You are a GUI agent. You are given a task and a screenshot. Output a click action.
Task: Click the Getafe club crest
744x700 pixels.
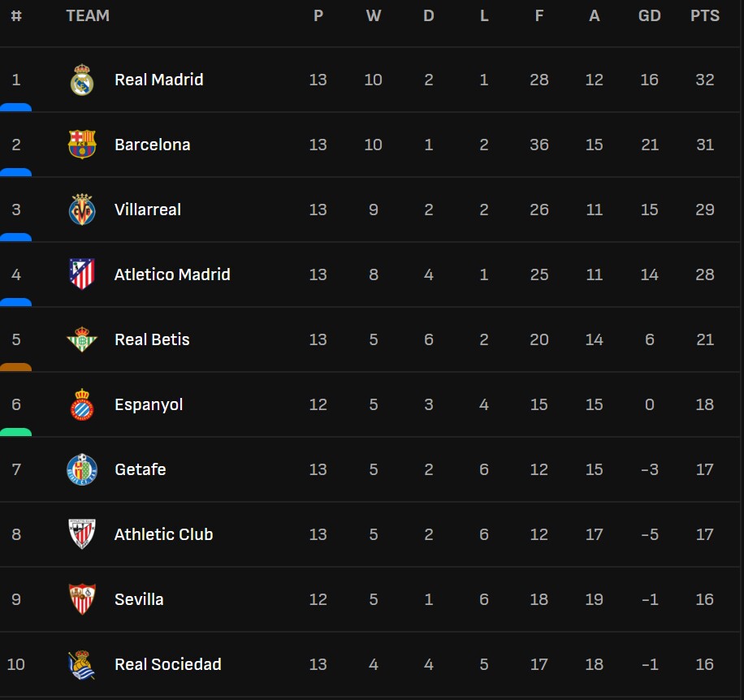[x=82, y=469]
